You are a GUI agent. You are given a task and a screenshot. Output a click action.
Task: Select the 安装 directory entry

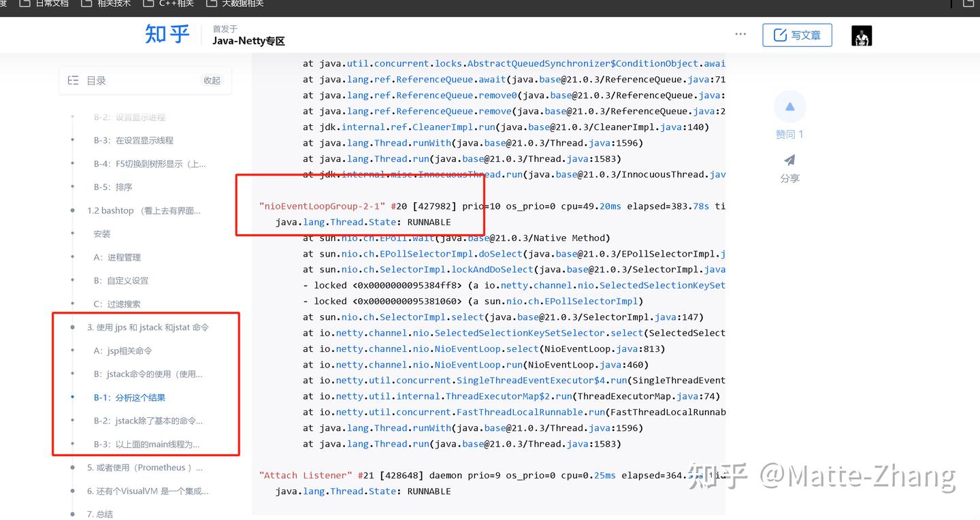coord(102,234)
